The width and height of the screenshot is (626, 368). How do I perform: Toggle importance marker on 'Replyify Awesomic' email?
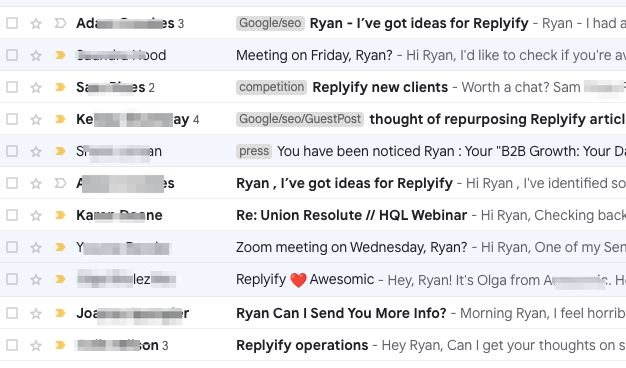(60, 279)
